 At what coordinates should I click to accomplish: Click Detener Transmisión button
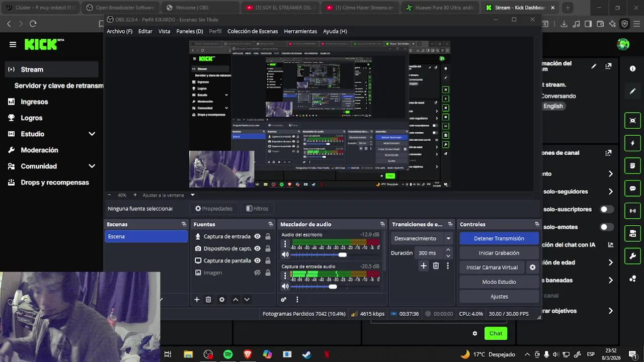(499, 238)
